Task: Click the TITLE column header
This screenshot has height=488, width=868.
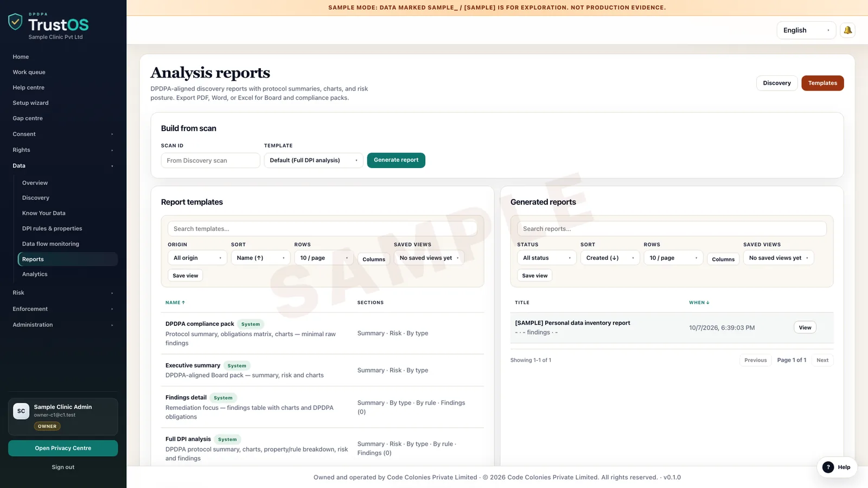Action: click(x=522, y=303)
